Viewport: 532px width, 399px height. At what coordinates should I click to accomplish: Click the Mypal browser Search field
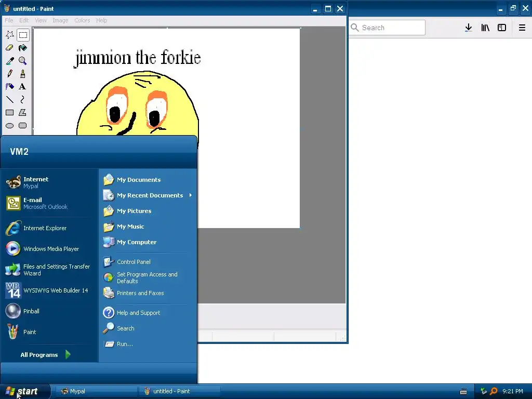388,28
